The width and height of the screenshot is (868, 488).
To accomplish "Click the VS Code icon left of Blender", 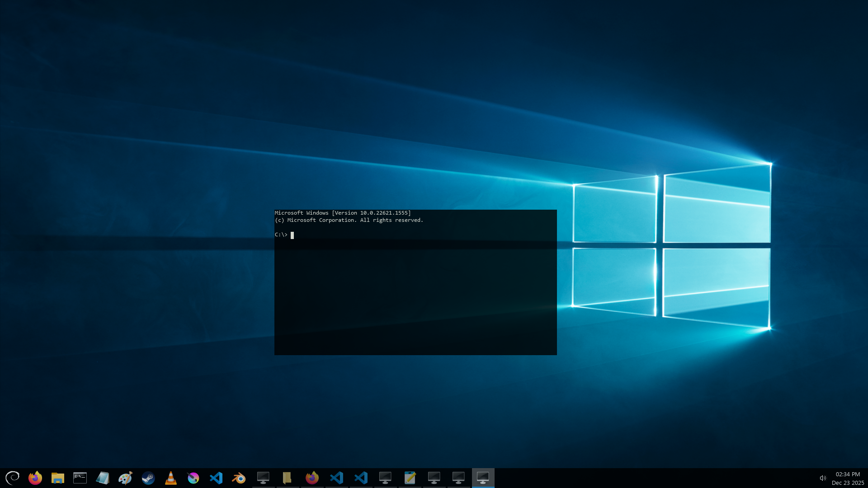I will [216, 478].
